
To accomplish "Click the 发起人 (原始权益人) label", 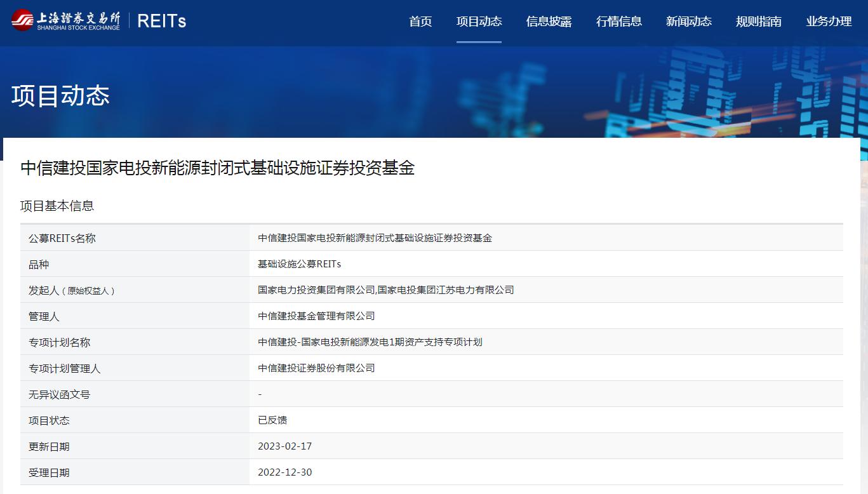I will [72, 290].
